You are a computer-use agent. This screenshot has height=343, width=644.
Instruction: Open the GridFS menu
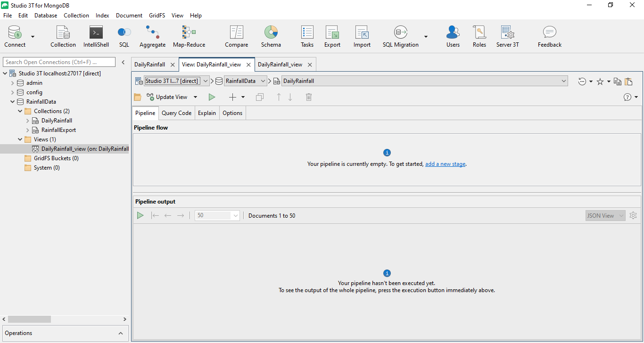[157, 15]
